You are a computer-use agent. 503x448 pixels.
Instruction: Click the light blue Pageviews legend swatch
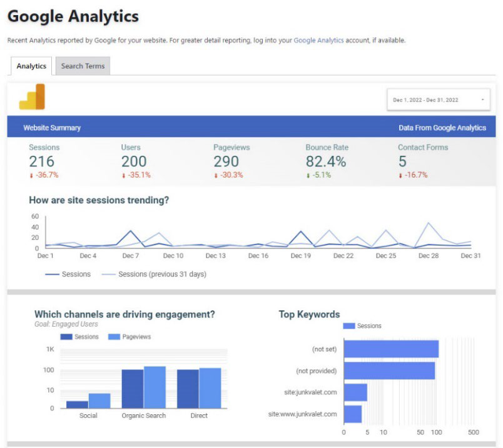(114, 337)
